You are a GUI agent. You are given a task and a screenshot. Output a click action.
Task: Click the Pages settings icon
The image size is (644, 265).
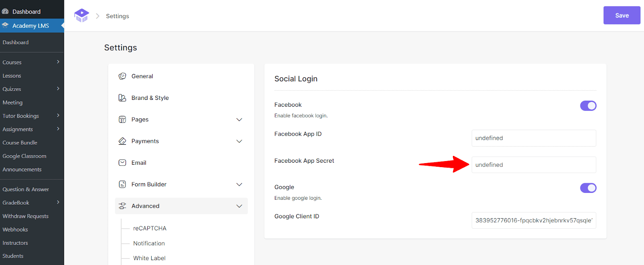click(x=122, y=119)
